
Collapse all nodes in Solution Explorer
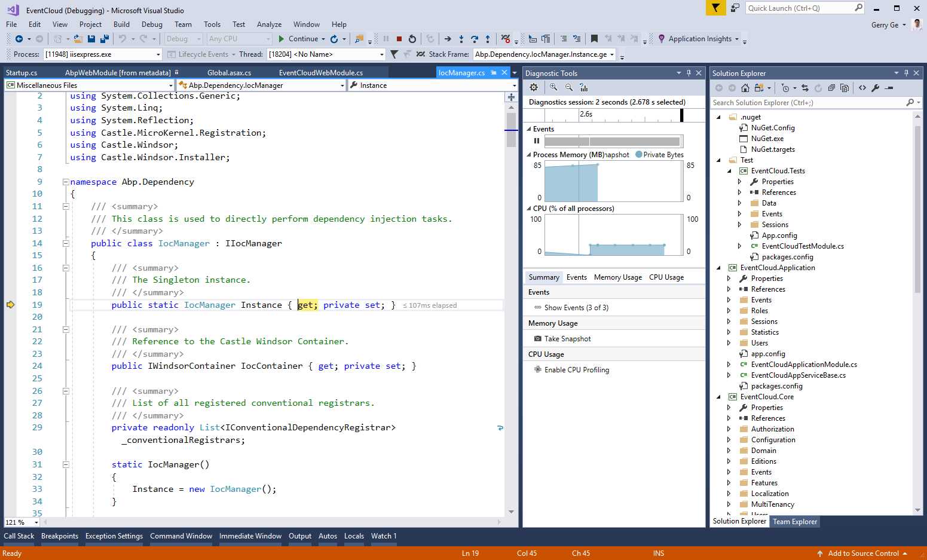pyautogui.click(x=831, y=88)
